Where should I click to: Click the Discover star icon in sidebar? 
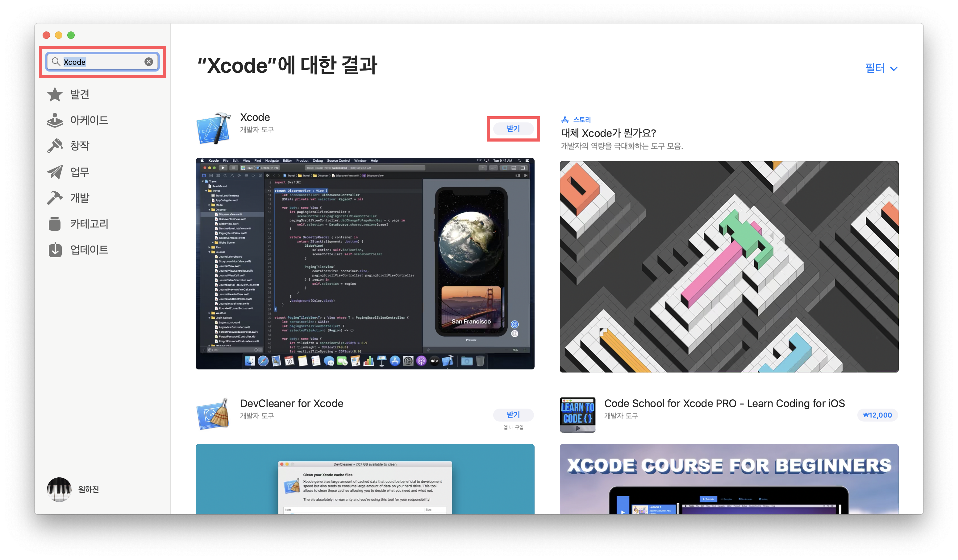(55, 94)
